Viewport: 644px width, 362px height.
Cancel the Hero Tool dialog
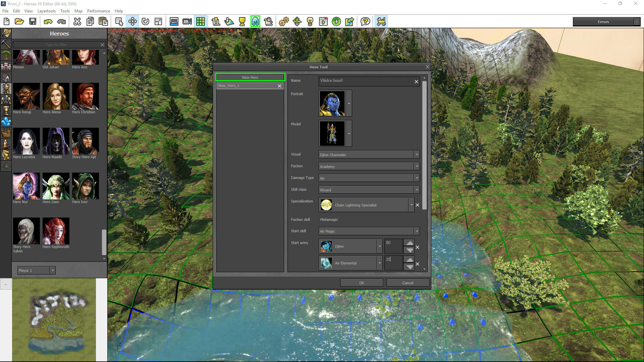(408, 283)
